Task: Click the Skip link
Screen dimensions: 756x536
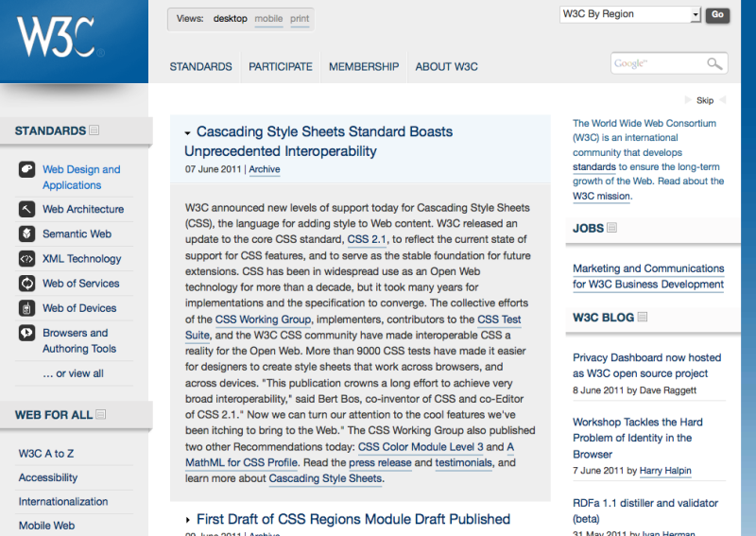Action: [705, 100]
